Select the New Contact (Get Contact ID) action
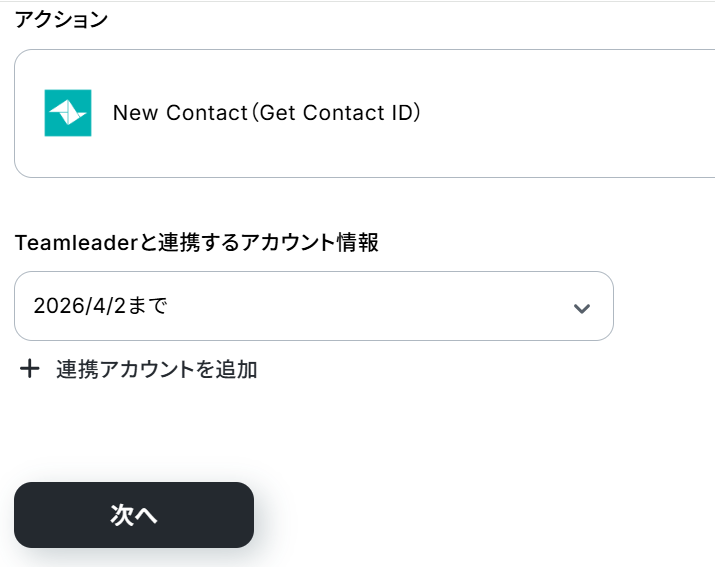 tap(266, 113)
